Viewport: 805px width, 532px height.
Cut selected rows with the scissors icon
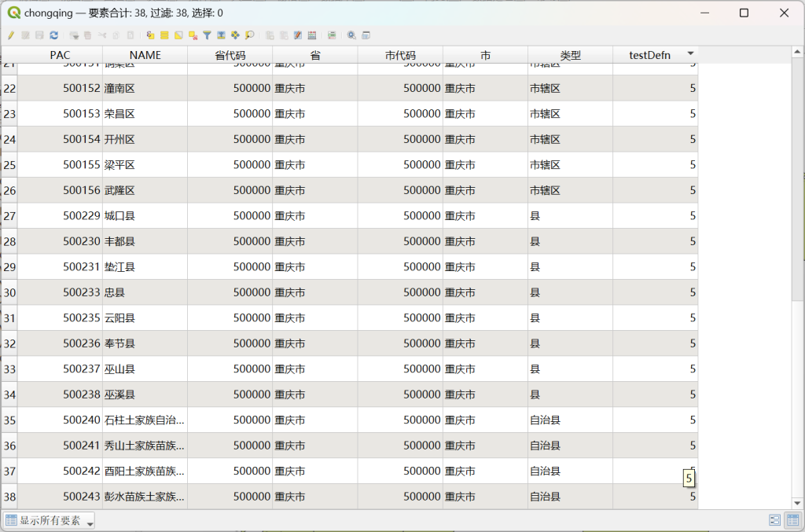click(102, 35)
